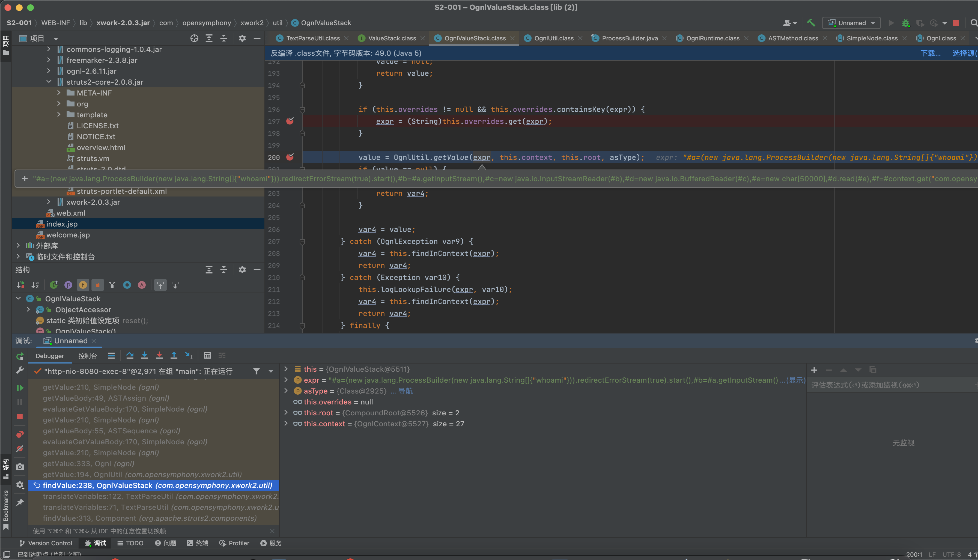
Task: Select findValue:313, Component stack frame
Action: pyautogui.click(x=150, y=518)
